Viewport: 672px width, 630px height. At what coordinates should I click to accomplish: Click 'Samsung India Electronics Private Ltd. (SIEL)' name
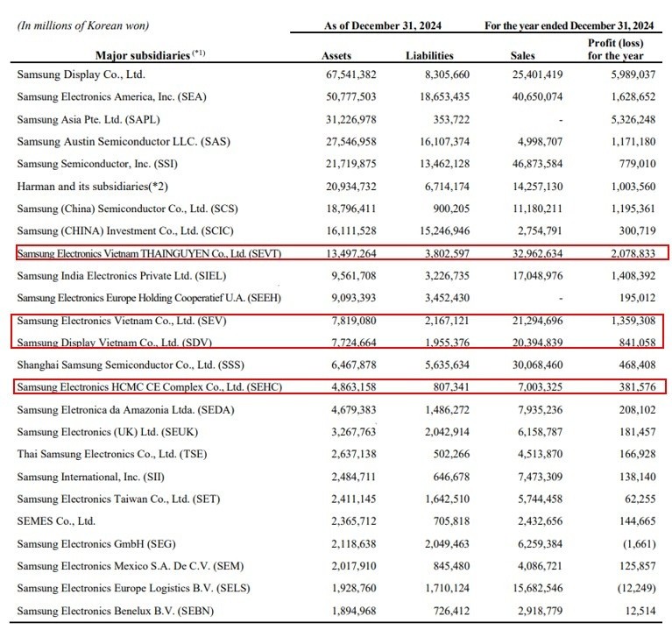click(x=122, y=276)
